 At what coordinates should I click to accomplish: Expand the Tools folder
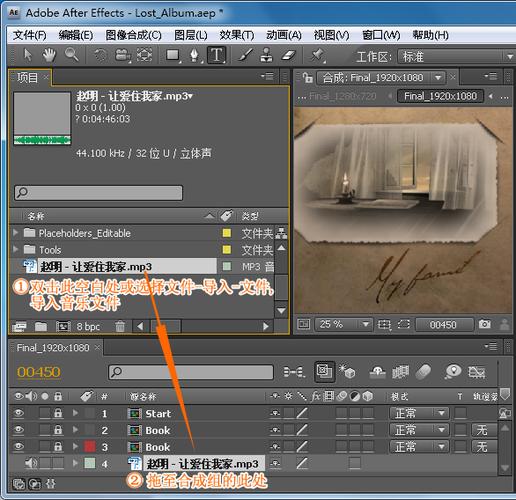point(15,249)
